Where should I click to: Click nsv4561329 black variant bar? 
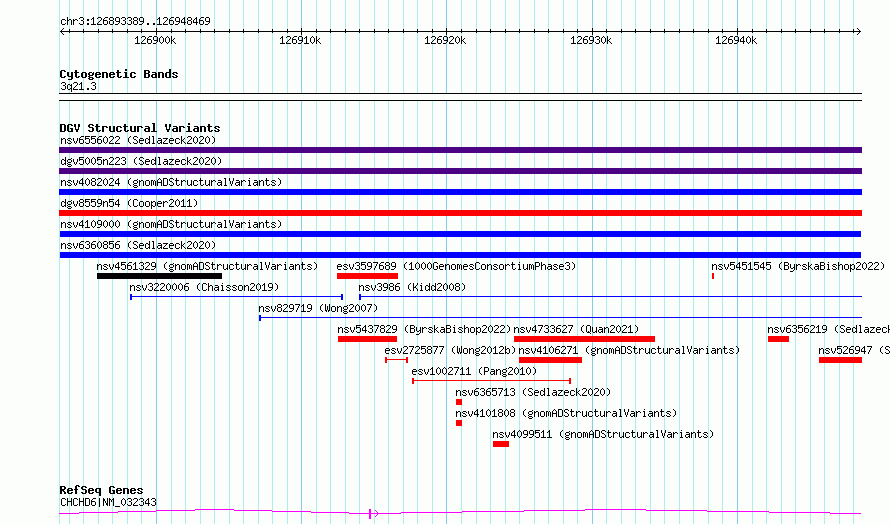159,276
